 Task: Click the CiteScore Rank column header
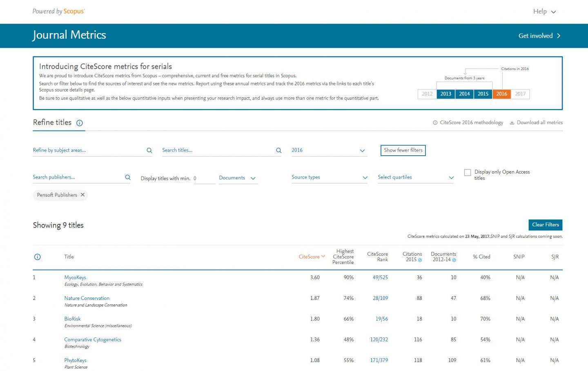[x=377, y=257]
